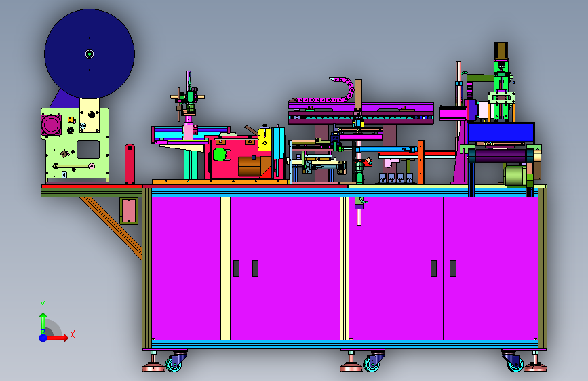Pick the orange vertical plate on the tabletop
This screenshot has height=381, width=588.
[x=420, y=162]
